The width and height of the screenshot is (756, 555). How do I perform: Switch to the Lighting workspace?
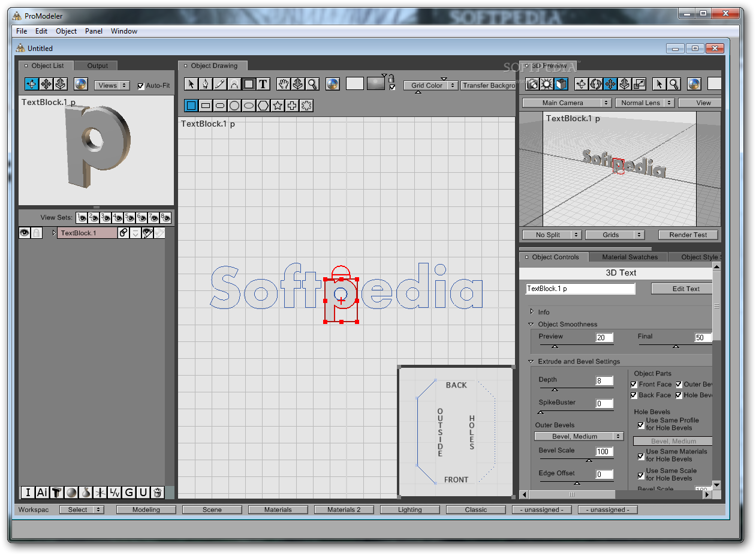(x=409, y=509)
